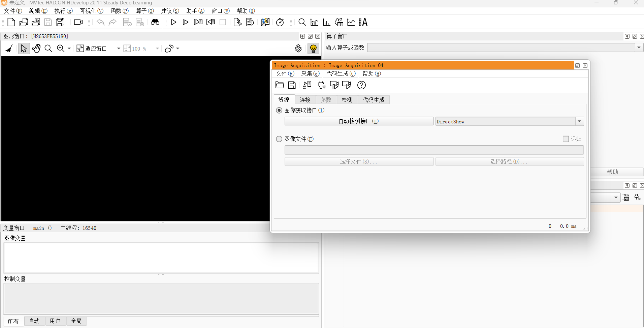This screenshot has height=328, width=644.
Task: Open a program file from main toolbar
Action: pyautogui.click(x=24, y=22)
